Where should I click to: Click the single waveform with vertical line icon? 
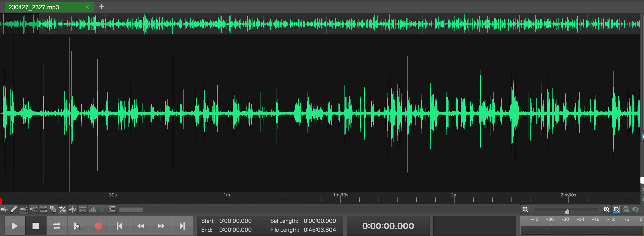point(73,209)
